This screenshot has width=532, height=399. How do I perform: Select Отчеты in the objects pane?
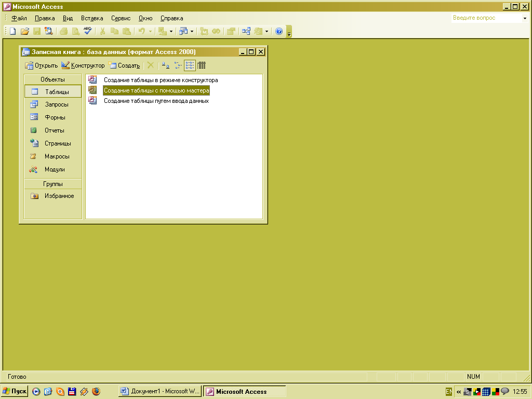point(53,130)
